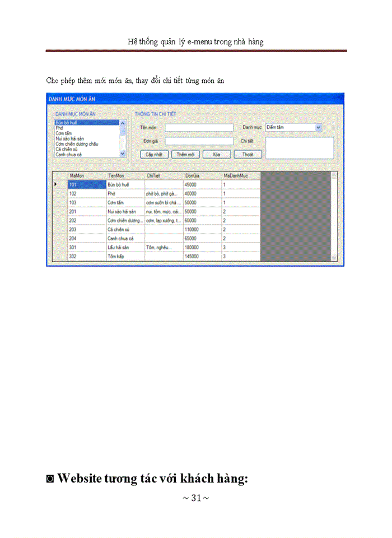Click the DonGia cell 45000
The image size is (392, 538).
tap(202, 184)
